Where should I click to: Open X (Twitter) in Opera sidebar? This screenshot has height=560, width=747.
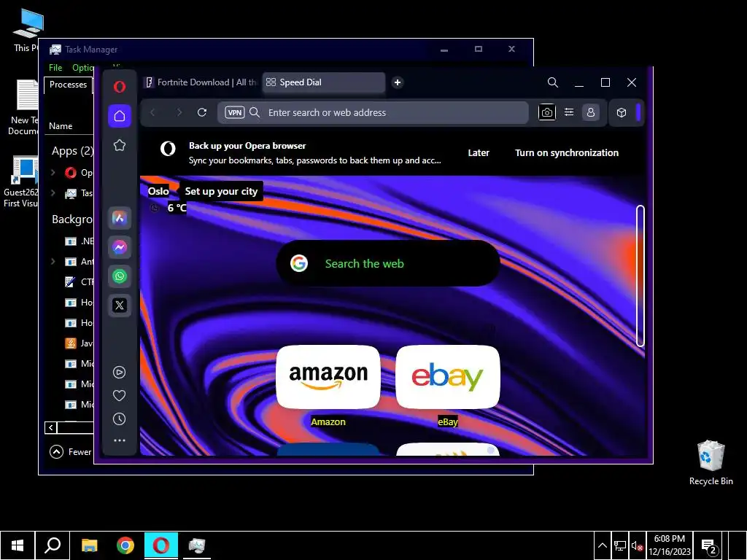coord(120,306)
